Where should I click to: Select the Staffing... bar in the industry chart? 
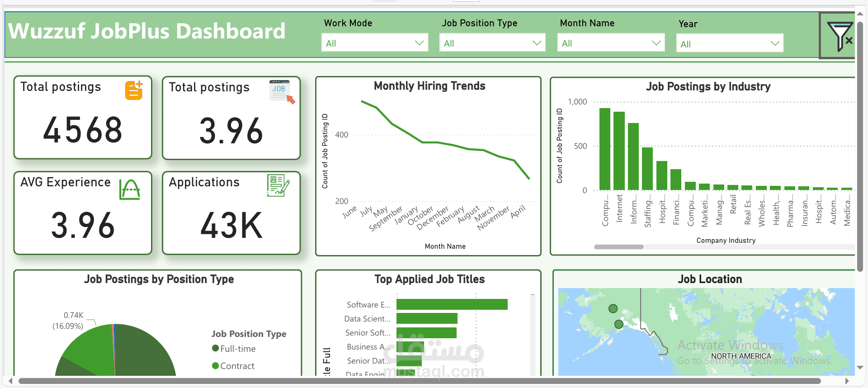click(x=647, y=168)
